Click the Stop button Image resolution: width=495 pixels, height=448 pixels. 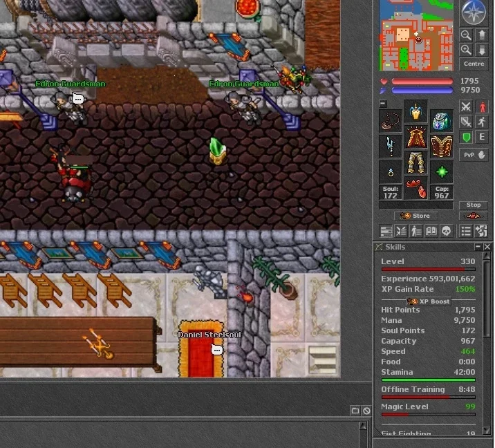tap(474, 205)
